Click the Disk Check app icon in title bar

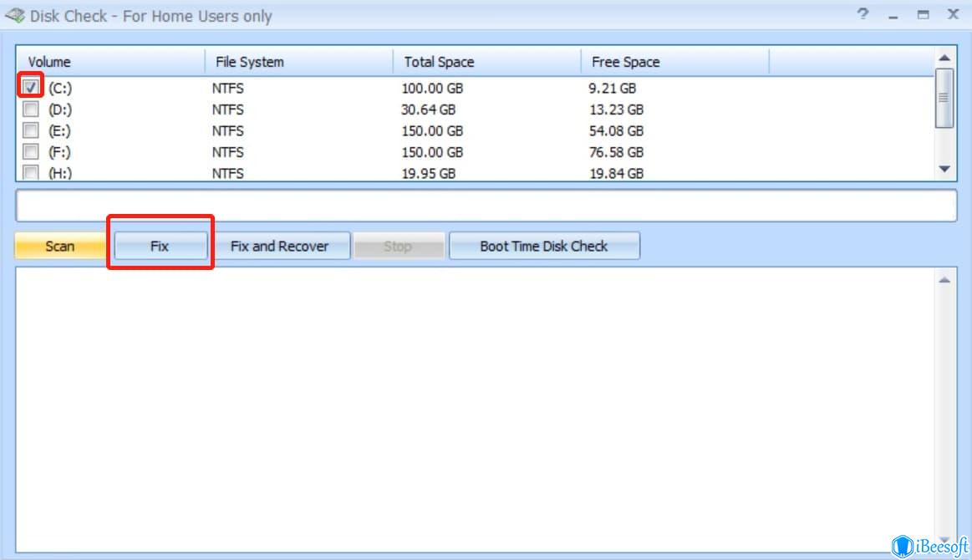pos(15,16)
